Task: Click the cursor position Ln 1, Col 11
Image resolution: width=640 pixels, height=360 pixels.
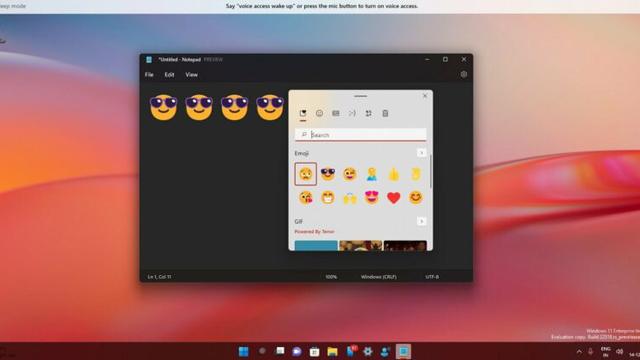Action: pos(160,277)
